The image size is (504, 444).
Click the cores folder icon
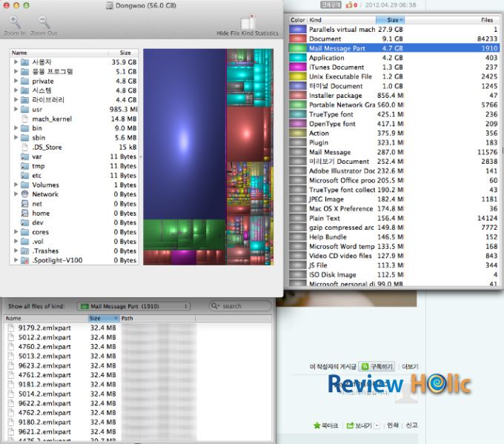point(24,232)
